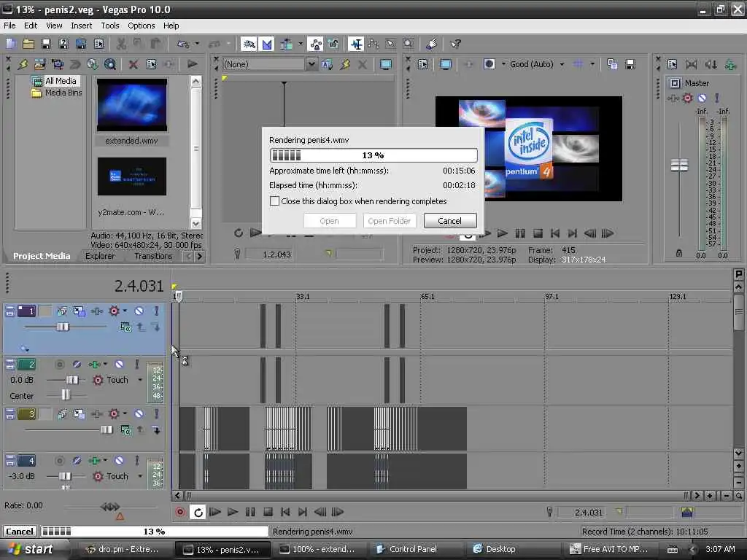Click Master bus FX red gear icon
Image resolution: width=747 pixels, height=560 pixels.
pos(687,98)
